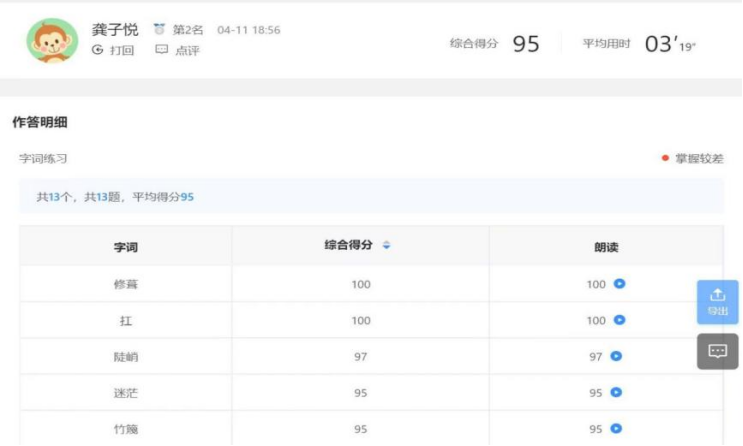Viewport: 743px width, 446px height.
Task: Click the 作答明细 heading
Action: point(40,122)
